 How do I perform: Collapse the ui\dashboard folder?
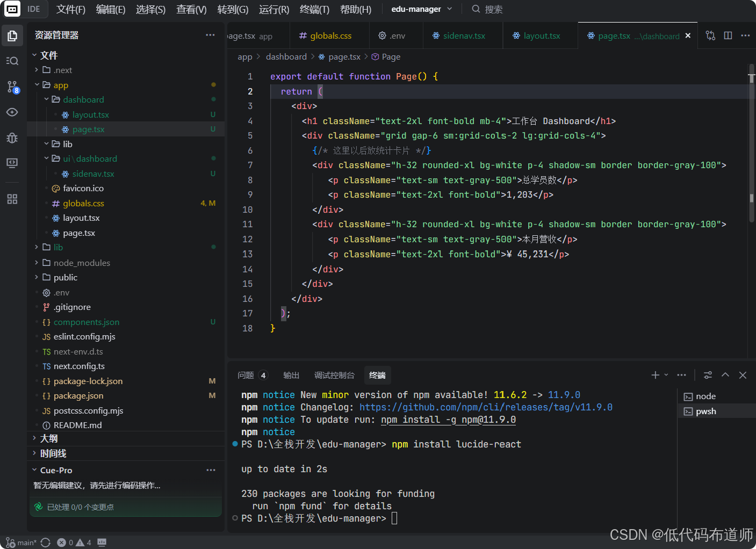126,159
